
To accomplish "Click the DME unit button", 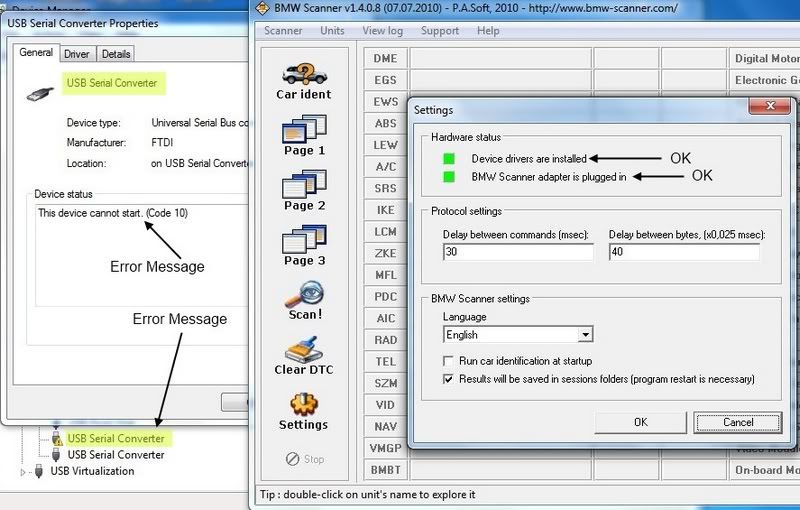I will (x=385, y=59).
